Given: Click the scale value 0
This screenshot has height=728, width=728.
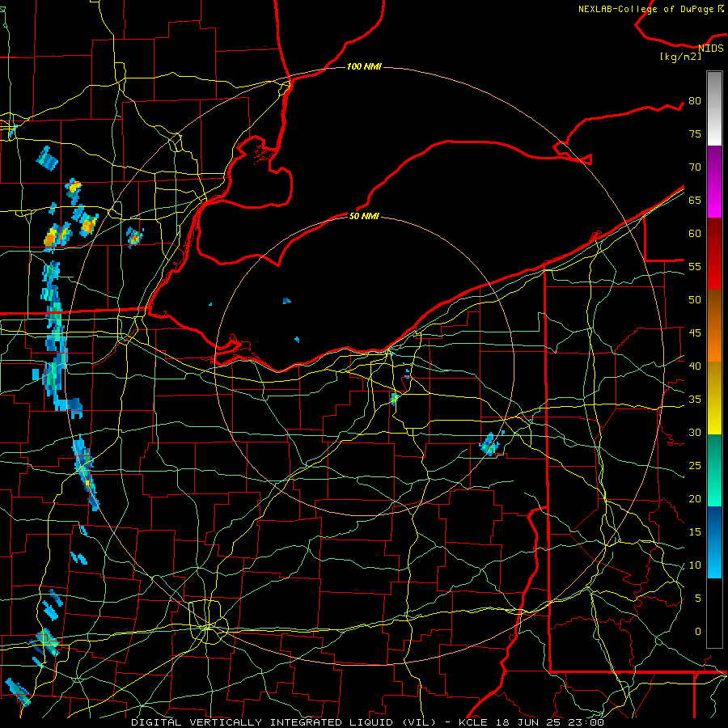Looking at the screenshot, I should (697, 632).
